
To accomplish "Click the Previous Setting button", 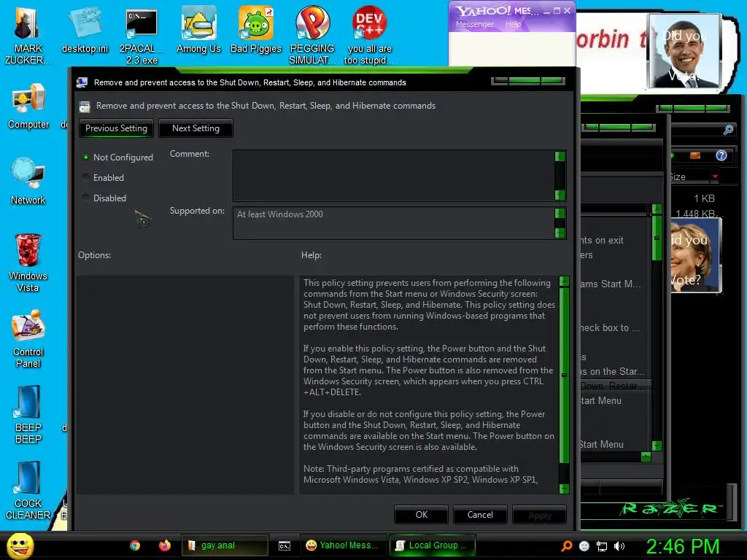I will click(116, 128).
